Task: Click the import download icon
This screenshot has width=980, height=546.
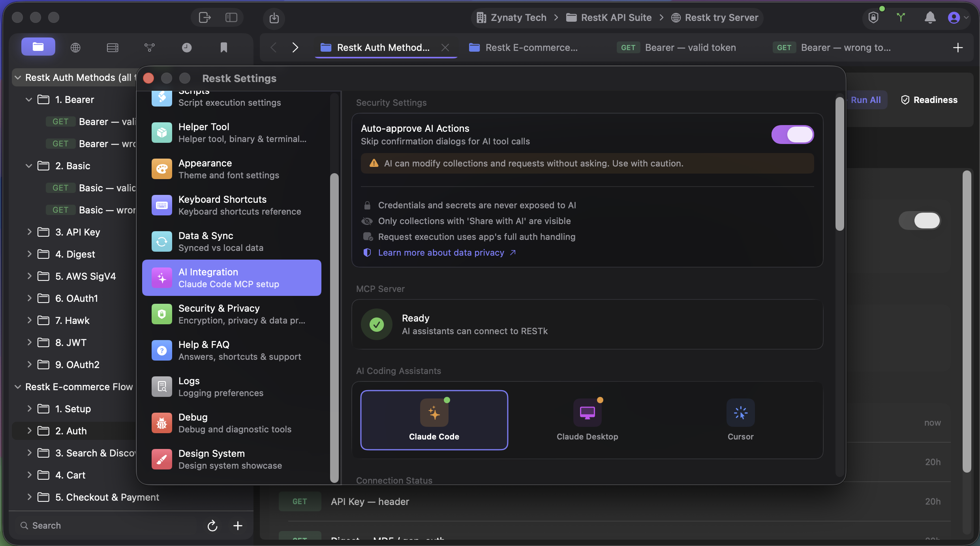Action: 274,18
